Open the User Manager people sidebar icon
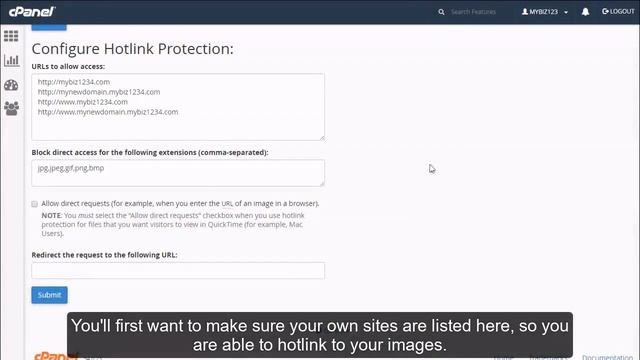The image size is (640, 360). (11, 109)
